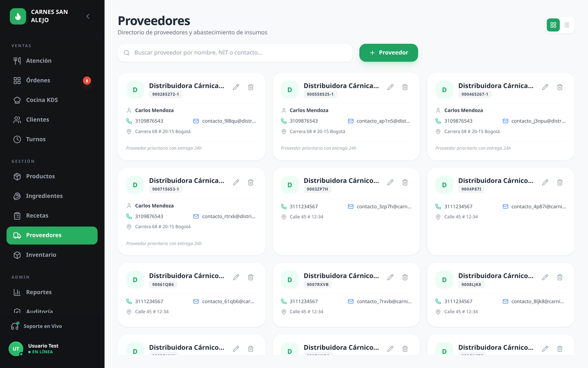The width and height of the screenshot is (588, 368).
Task: Click NIT badge 900465267-1
Action: coord(475,94)
